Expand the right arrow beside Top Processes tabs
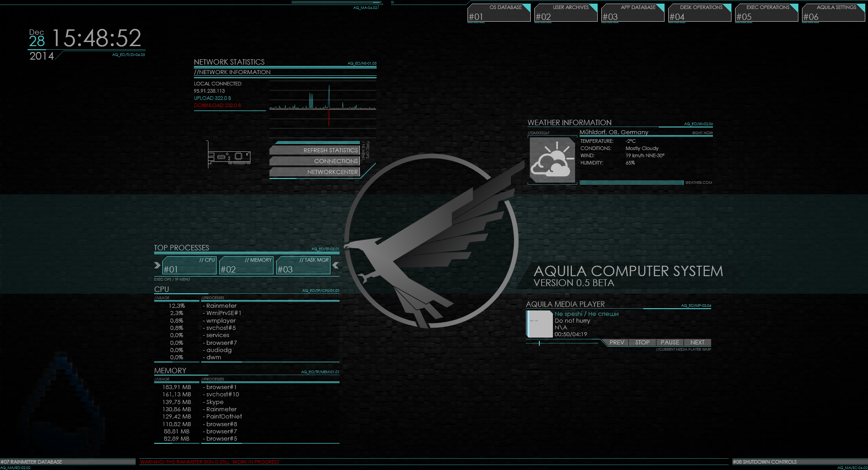The height and width of the screenshot is (470, 868). click(335, 265)
